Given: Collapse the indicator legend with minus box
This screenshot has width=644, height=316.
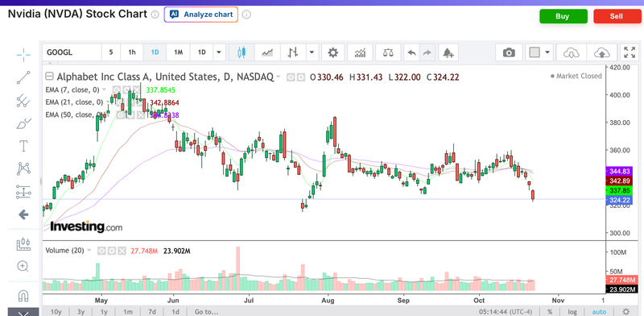Looking at the screenshot, I should point(49,76).
